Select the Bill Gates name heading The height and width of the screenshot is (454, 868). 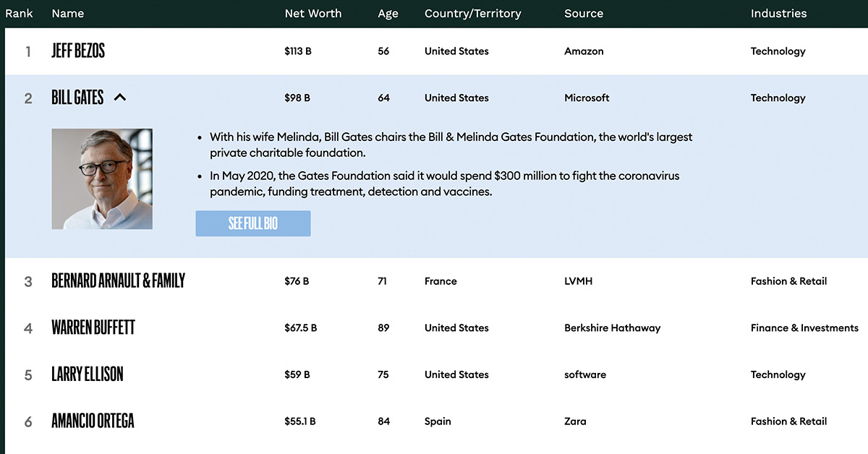coord(77,98)
